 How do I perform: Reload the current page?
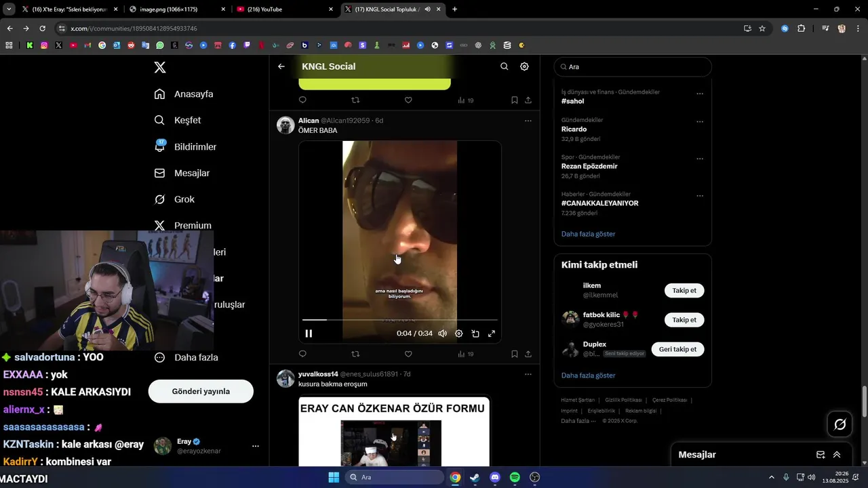(42, 28)
